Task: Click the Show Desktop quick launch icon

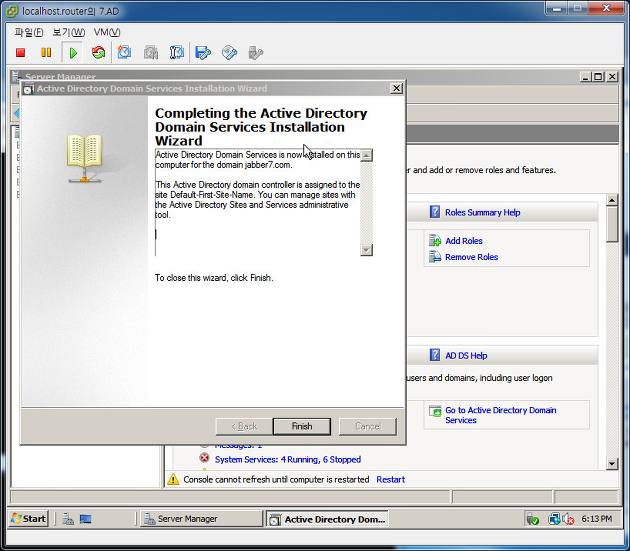Action: (x=85, y=519)
